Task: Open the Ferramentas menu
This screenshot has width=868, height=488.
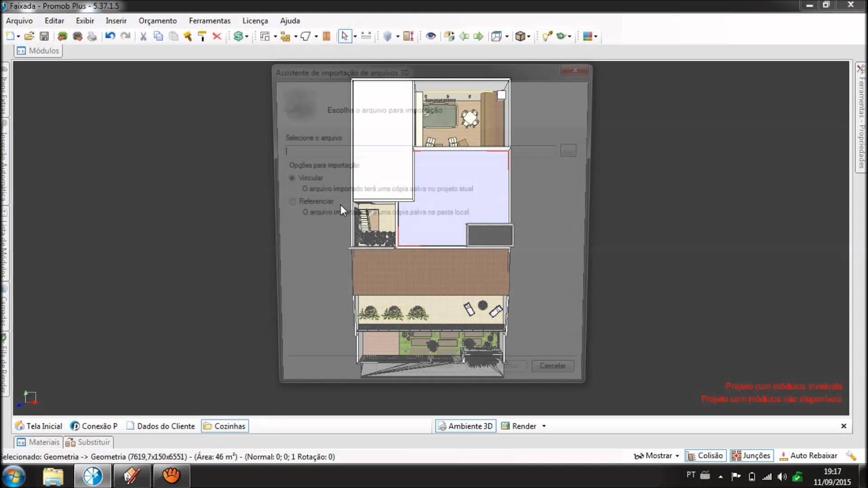Action: pos(210,21)
